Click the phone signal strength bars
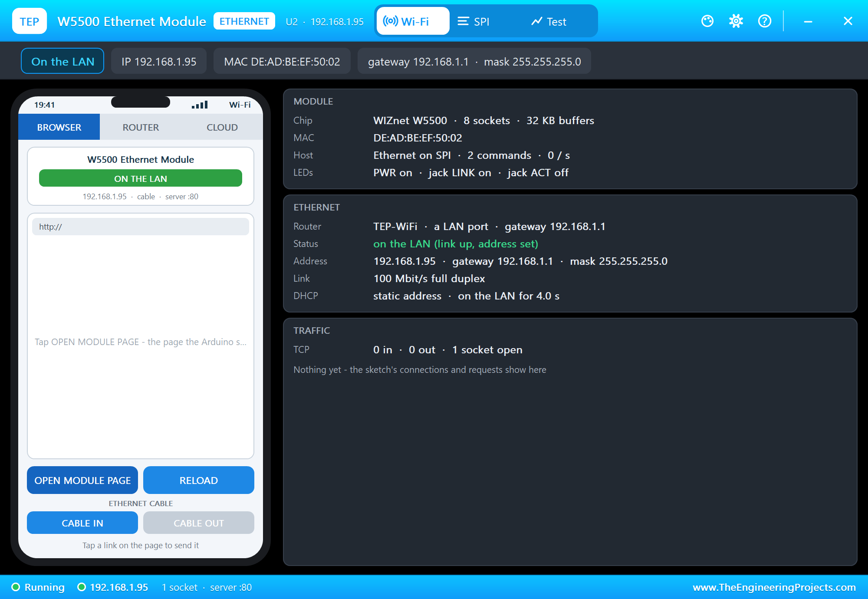The height and width of the screenshot is (599, 868). pos(200,105)
